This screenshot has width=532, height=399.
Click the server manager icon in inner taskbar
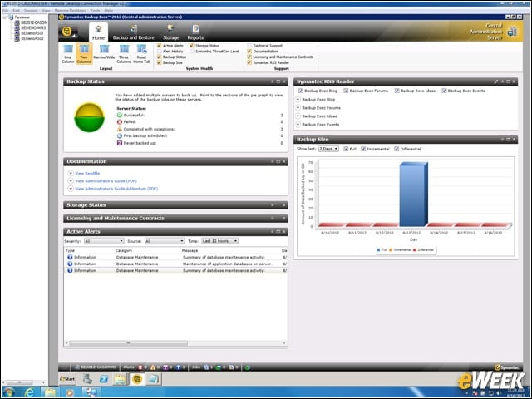(87, 379)
